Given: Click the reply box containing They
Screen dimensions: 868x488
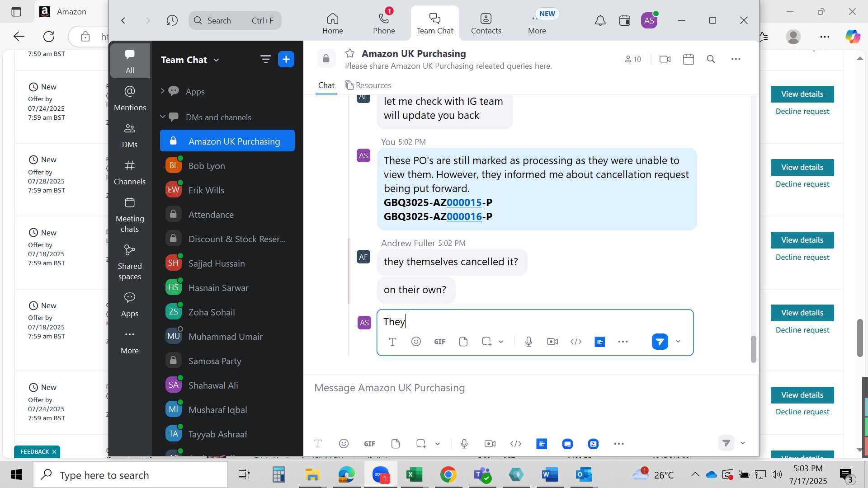Looking at the screenshot, I should point(535,322).
